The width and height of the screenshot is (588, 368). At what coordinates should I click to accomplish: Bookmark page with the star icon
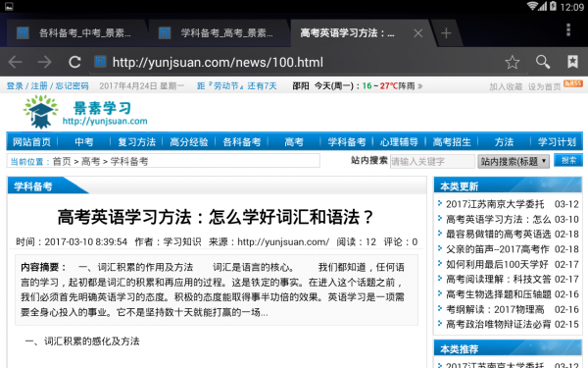512,62
